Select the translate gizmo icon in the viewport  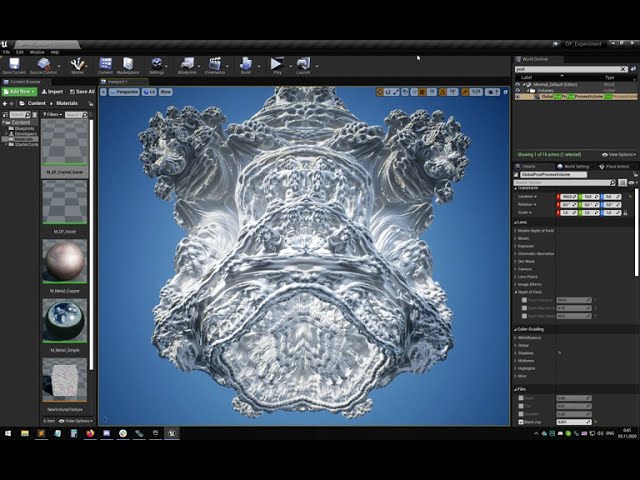coord(380,92)
